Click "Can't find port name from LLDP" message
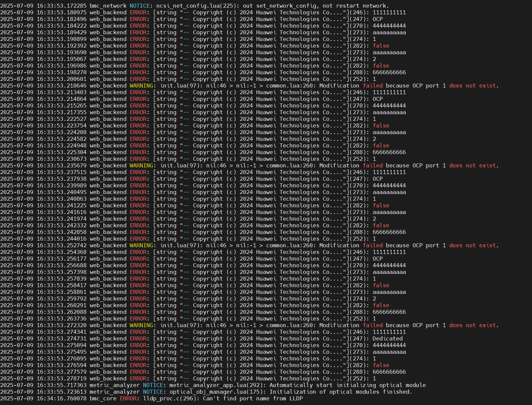 [x=253, y=398]
